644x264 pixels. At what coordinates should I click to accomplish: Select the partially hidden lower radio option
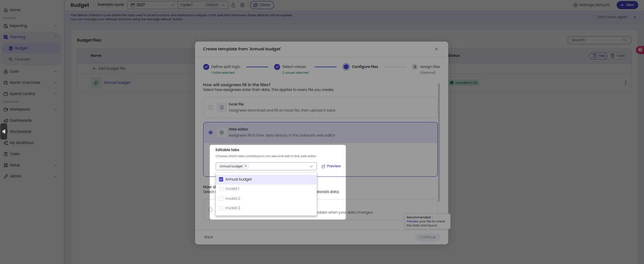tap(211, 210)
